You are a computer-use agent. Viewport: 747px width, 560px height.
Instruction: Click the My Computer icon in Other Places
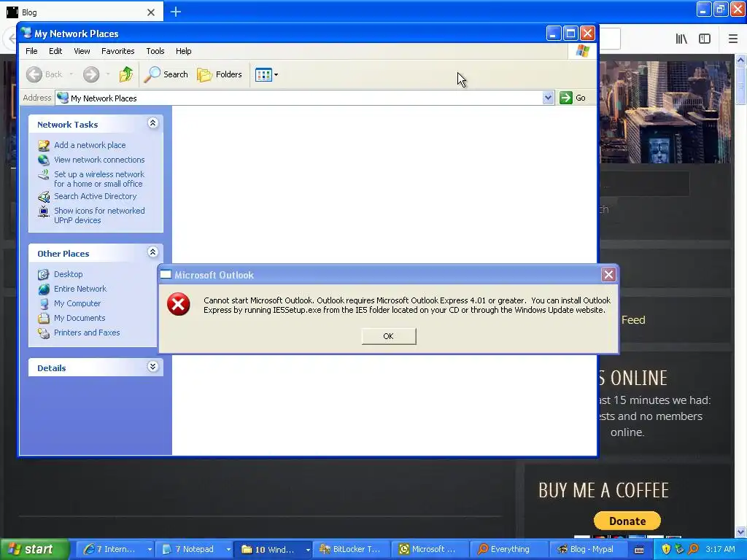[43, 304]
